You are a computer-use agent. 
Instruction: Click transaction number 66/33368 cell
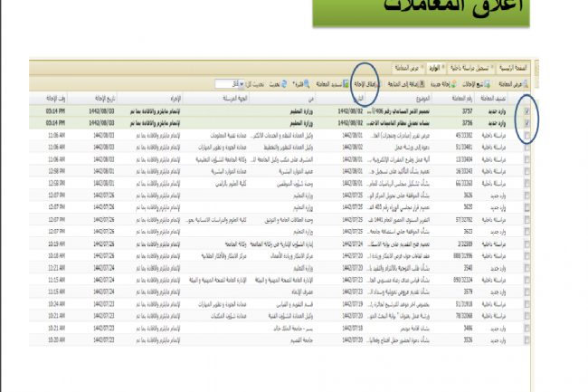point(464,184)
